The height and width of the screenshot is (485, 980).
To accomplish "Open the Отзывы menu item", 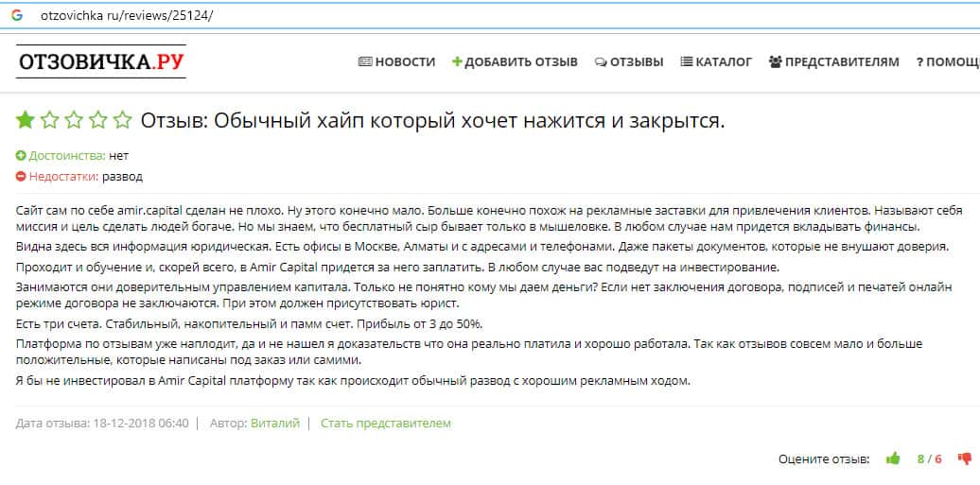I will pyautogui.click(x=629, y=61).
